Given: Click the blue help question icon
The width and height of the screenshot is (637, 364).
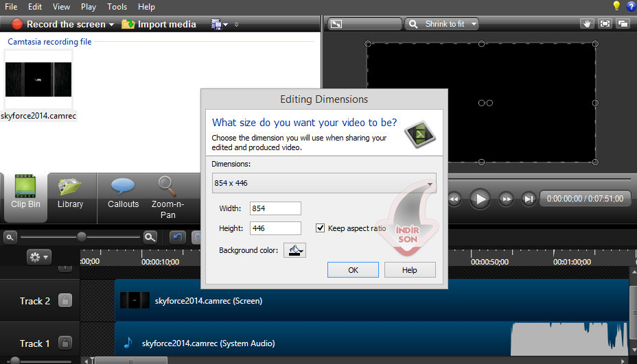Looking at the screenshot, I should 632,6.
